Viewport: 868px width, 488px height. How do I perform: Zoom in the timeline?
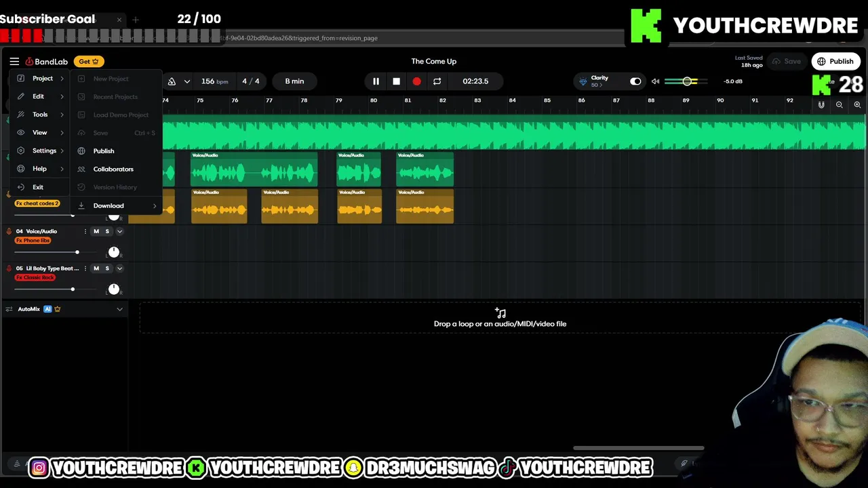(857, 105)
